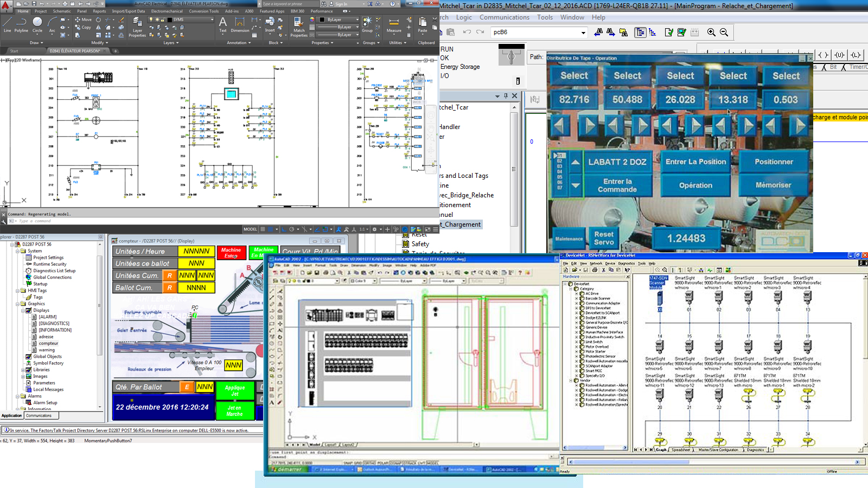Expand the Draw panel dropdown

coord(35,42)
